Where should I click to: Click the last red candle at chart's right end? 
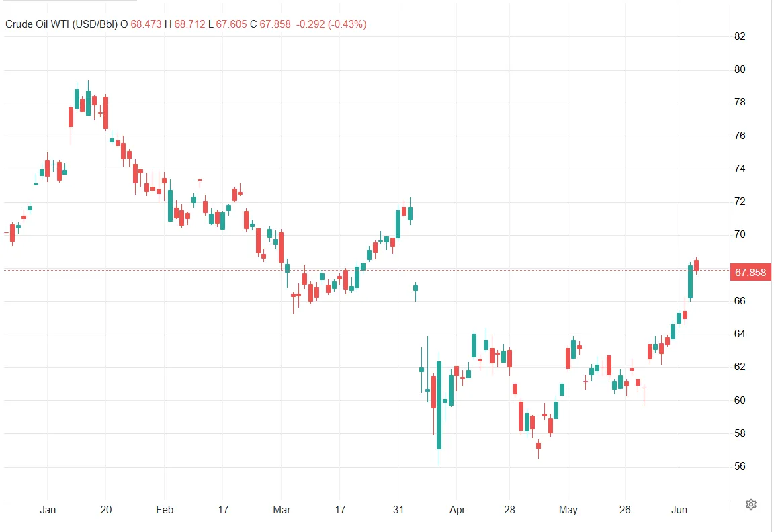[x=697, y=265]
